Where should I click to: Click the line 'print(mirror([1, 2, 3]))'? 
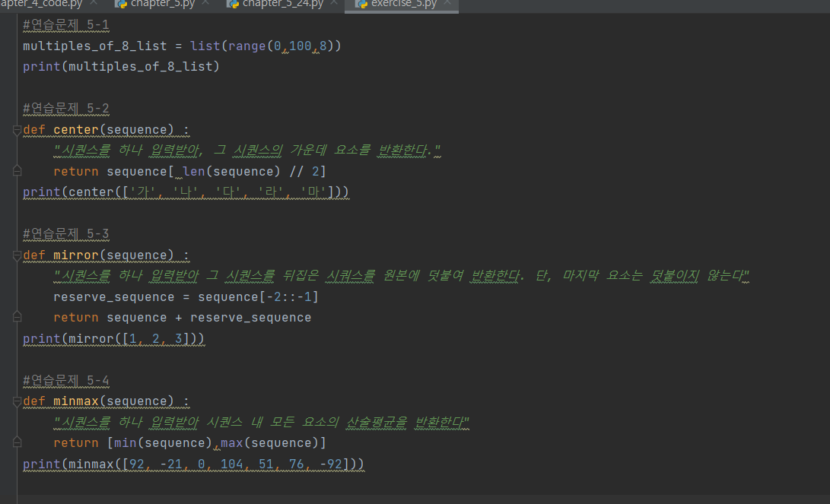point(113,338)
